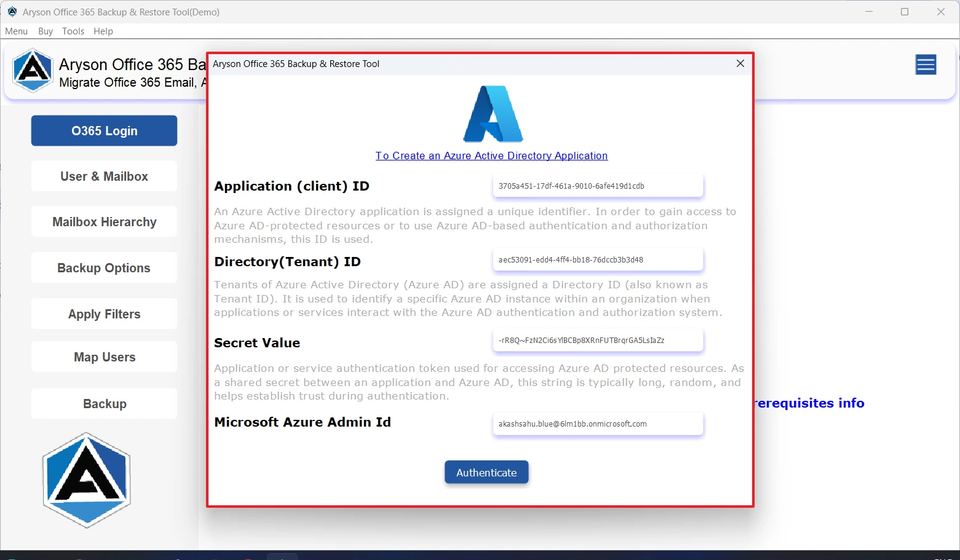The width and height of the screenshot is (960, 560).
Task: Click the 'Microsoft Azure Admin Id' heading
Action: 303,422
